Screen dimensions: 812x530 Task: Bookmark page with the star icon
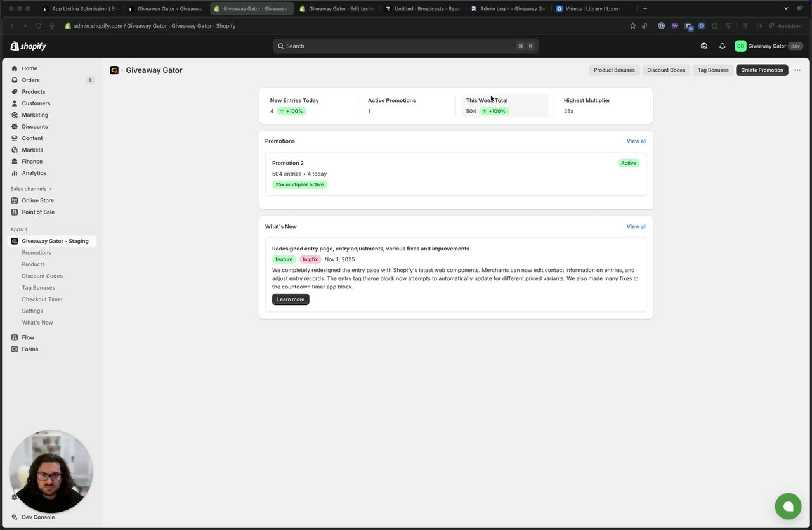632,26
